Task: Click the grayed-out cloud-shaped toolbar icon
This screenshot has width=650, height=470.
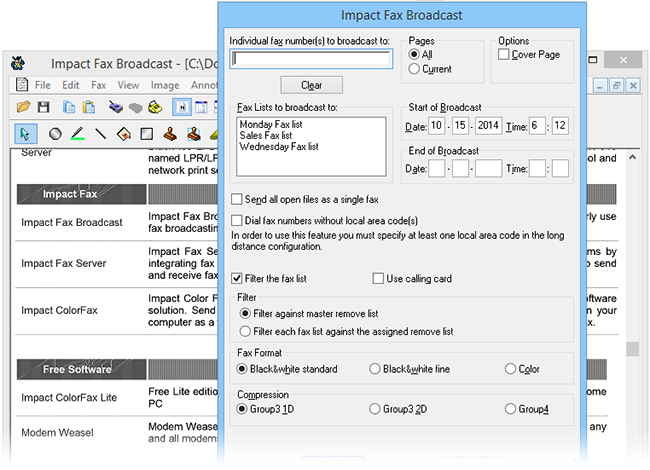Action: (135, 108)
